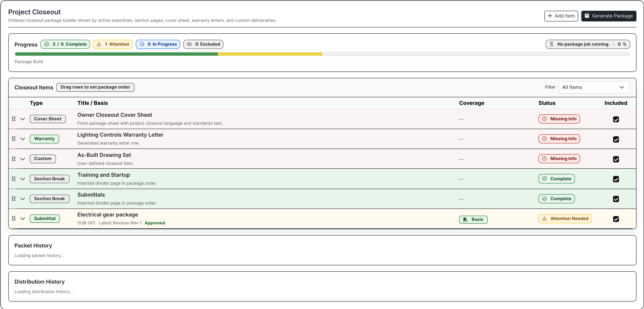Screen dimensions: 644x309
Task: Click the 2 / 6 Complete progress badge
Action: pos(65,44)
